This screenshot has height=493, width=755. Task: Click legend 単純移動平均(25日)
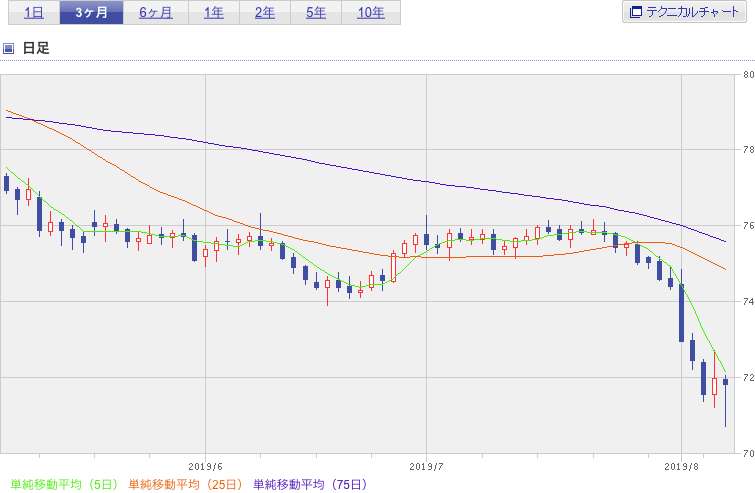[185, 484]
